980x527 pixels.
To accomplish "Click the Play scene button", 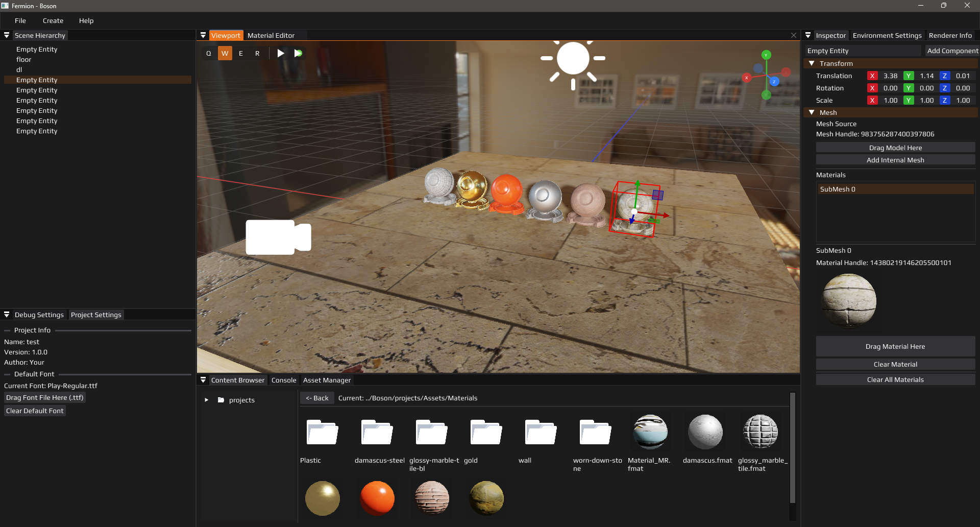I will pyautogui.click(x=280, y=53).
